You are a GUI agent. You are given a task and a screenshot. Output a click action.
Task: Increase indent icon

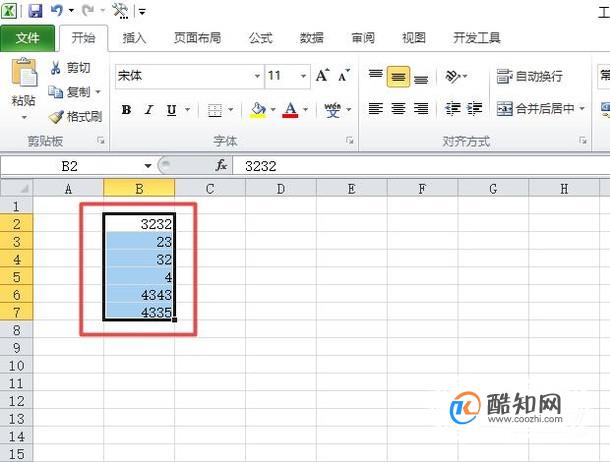pyautogui.click(x=475, y=108)
